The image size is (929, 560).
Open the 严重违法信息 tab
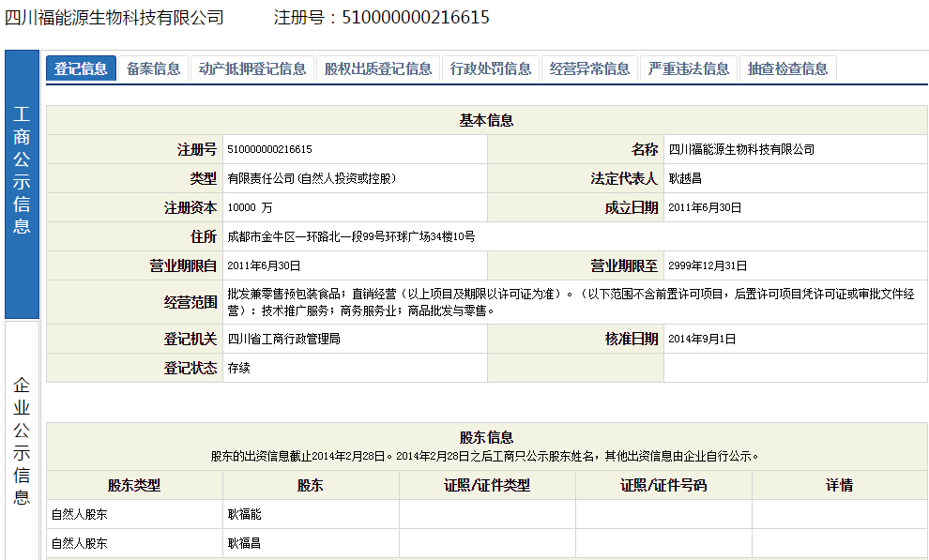[x=689, y=68]
